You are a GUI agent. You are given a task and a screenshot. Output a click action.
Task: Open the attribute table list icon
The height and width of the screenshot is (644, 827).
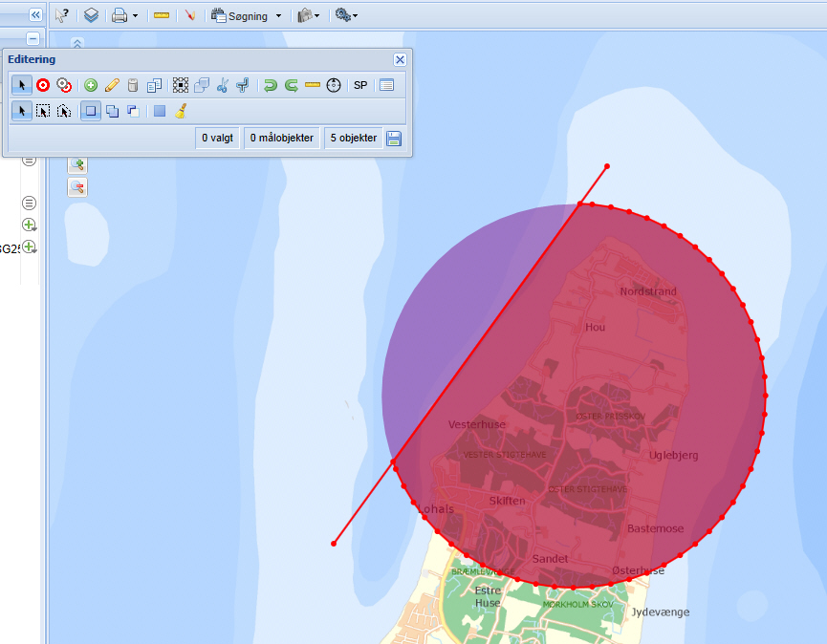click(x=386, y=85)
